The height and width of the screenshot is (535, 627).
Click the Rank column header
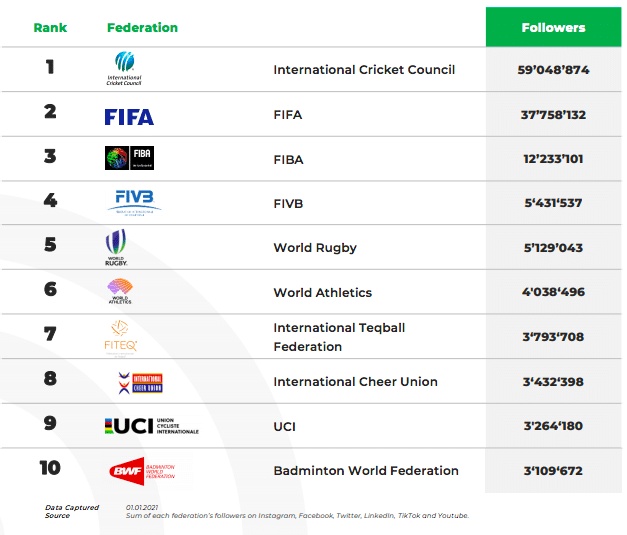click(50, 28)
